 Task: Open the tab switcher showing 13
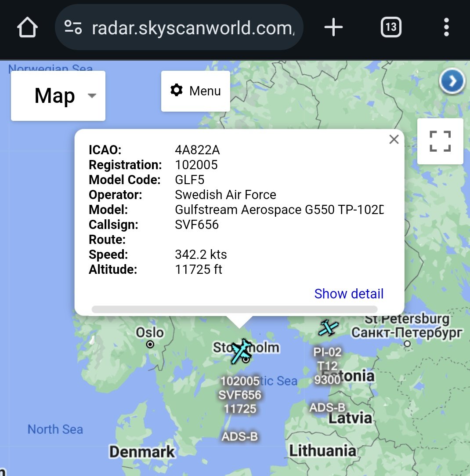pos(391,27)
